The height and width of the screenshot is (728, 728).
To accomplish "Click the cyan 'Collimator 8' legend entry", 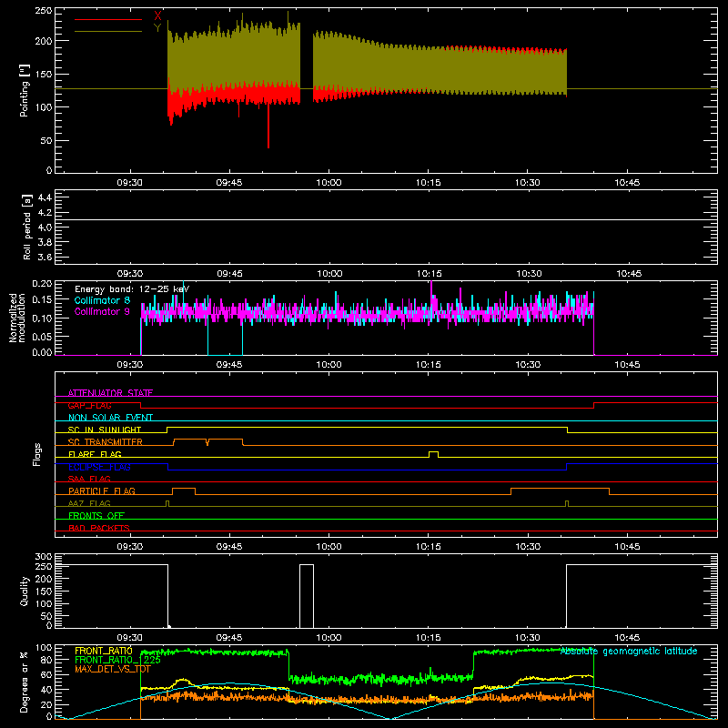I will 102,300.
